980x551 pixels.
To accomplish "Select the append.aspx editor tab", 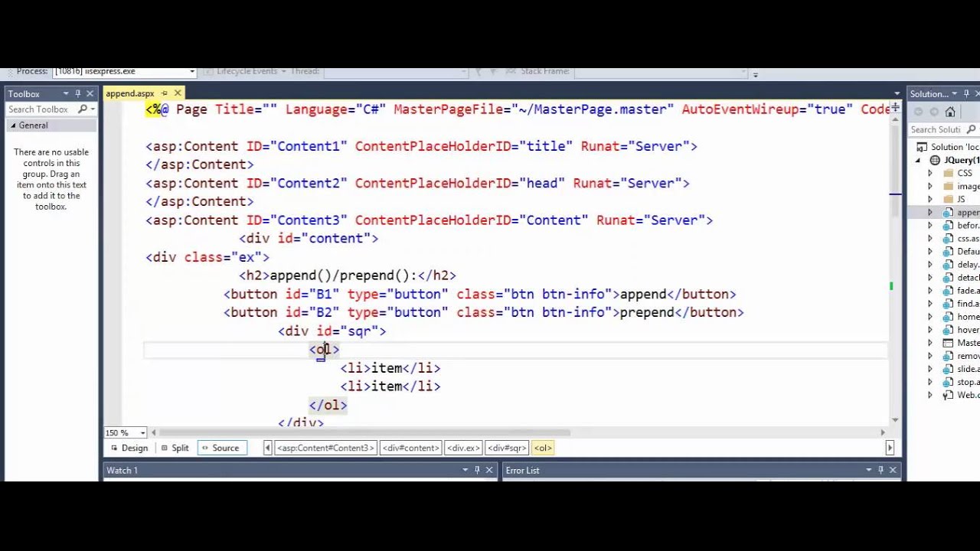I will 130,93.
